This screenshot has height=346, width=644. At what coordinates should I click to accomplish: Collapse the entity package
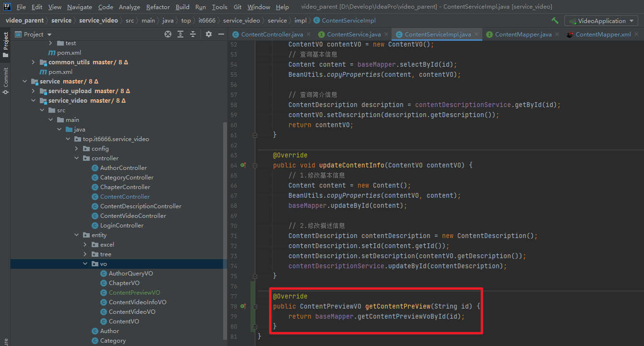pyautogui.click(x=76, y=235)
